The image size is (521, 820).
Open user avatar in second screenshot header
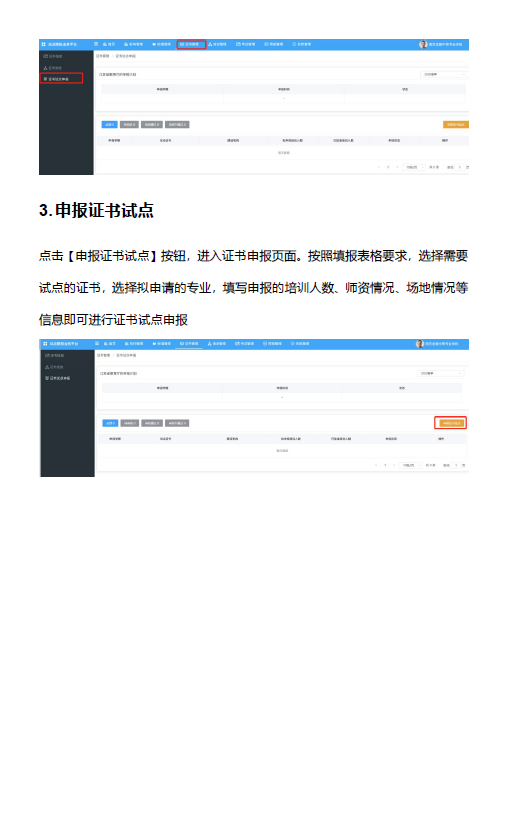tap(420, 344)
